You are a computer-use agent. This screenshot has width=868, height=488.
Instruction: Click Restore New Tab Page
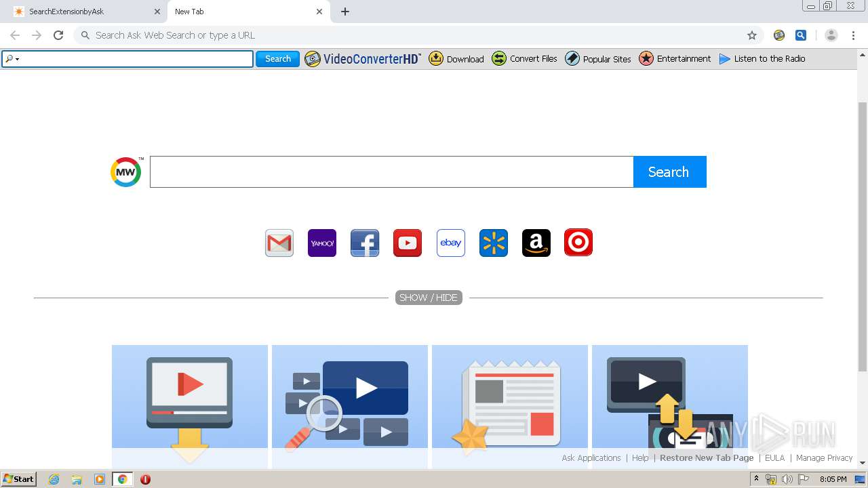click(707, 458)
